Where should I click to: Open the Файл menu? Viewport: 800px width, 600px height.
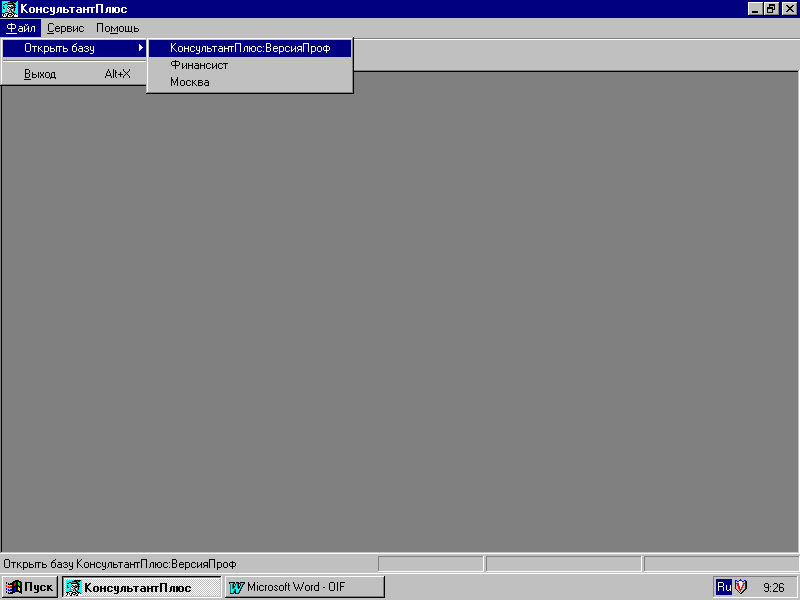(21, 28)
